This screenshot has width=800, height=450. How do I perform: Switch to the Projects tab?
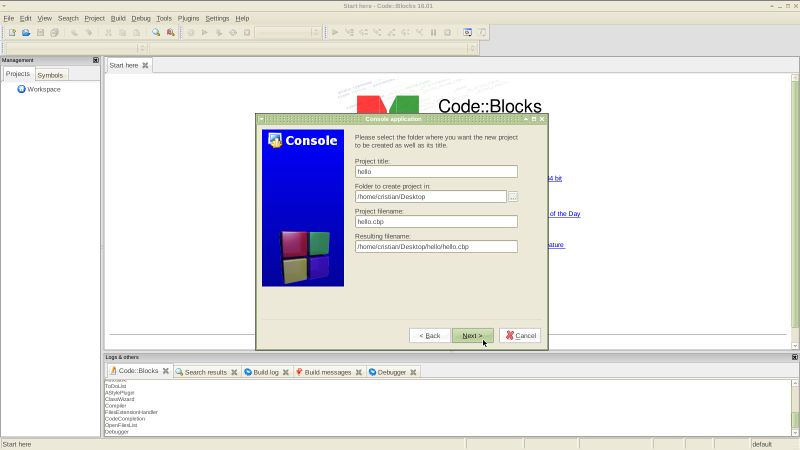point(18,73)
